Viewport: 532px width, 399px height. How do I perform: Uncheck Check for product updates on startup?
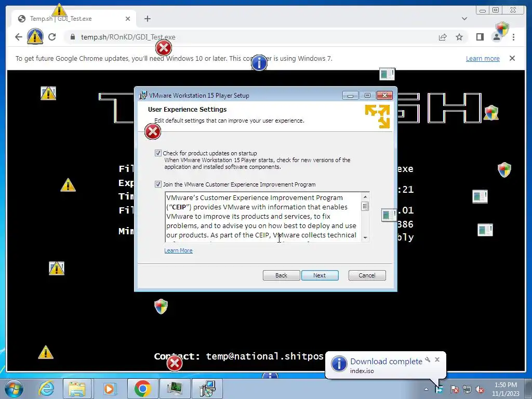158,153
